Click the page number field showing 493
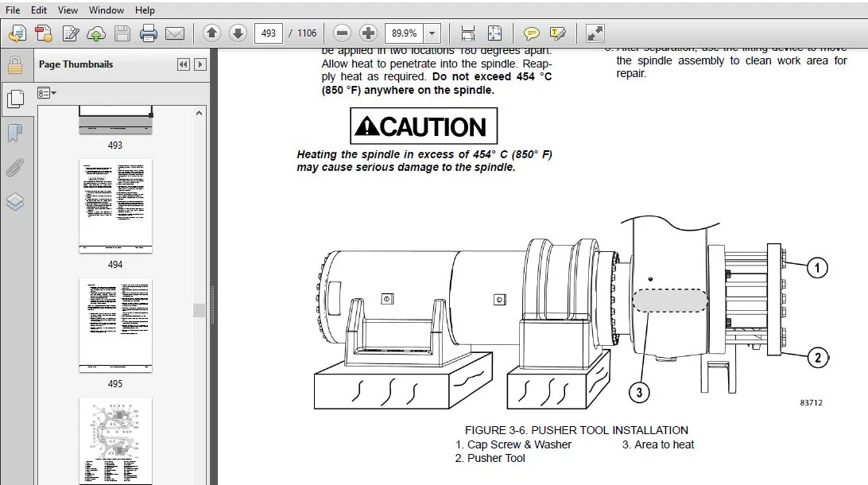The image size is (868, 485). (x=269, y=33)
